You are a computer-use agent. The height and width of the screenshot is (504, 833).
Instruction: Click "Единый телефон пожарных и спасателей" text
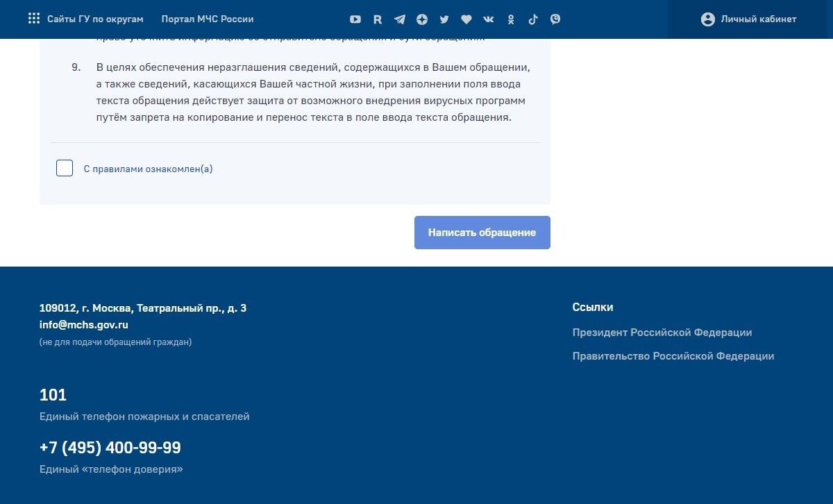coord(144,417)
